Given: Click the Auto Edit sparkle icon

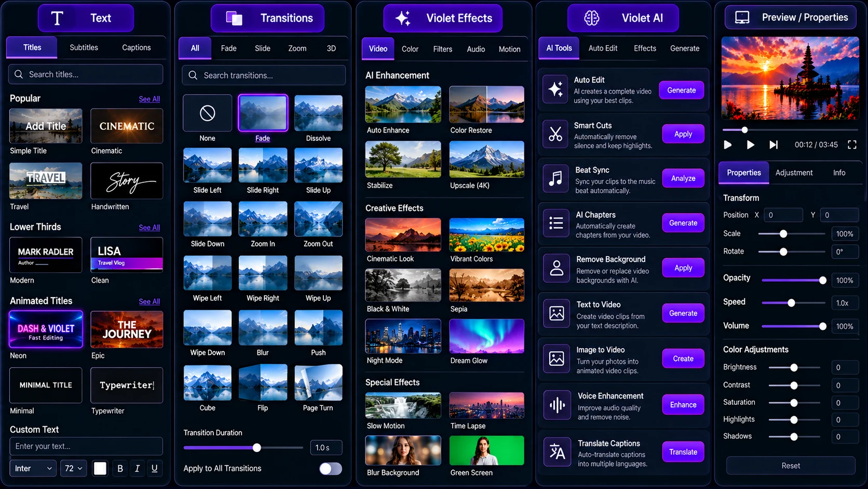Looking at the screenshot, I should click(555, 89).
